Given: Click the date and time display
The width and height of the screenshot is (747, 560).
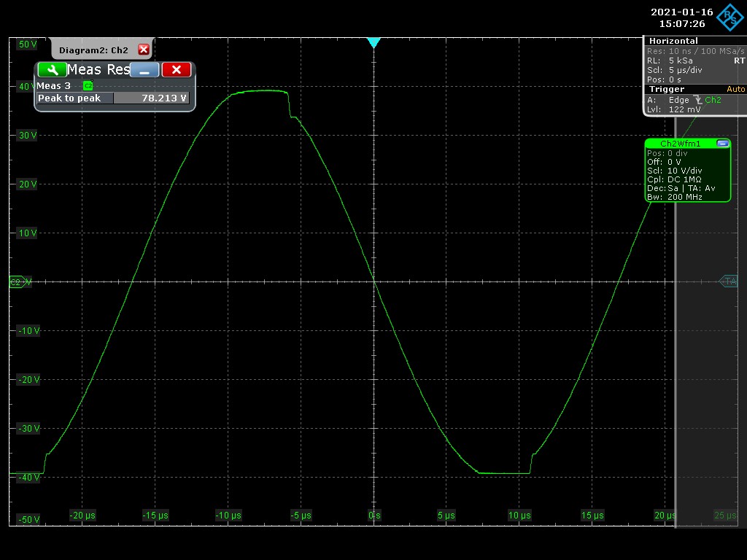Looking at the screenshot, I should 682,17.
